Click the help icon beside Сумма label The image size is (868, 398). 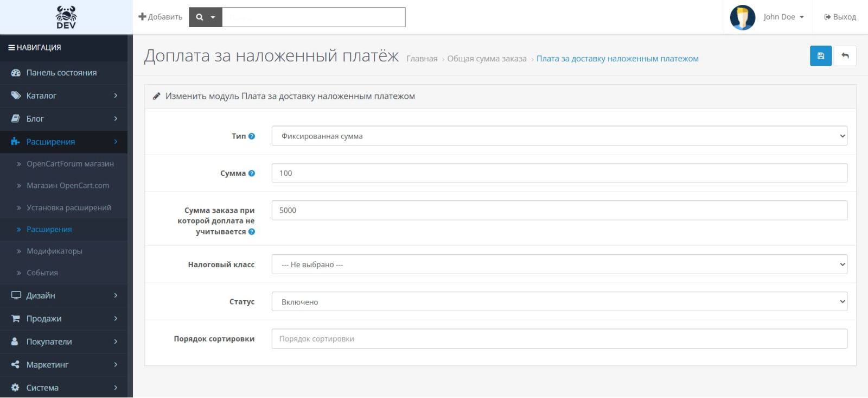tap(252, 173)
